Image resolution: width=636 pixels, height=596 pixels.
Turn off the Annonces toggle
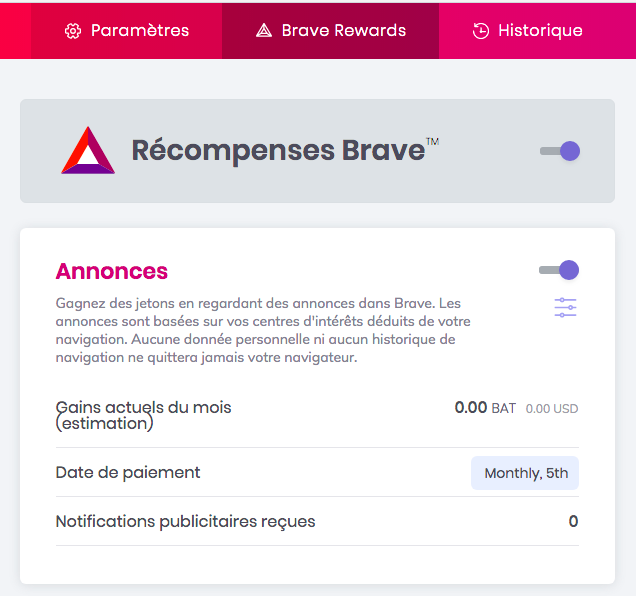click(559, 270)
